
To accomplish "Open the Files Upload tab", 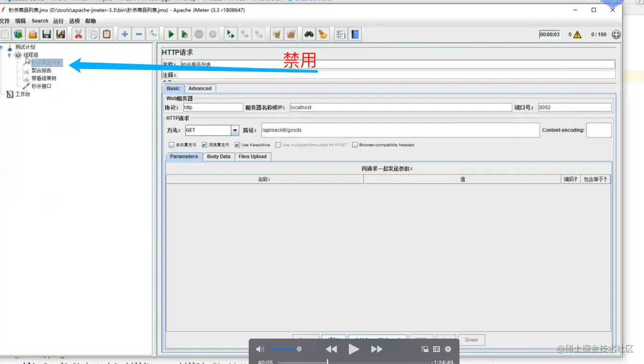I will tap(253, 157).
